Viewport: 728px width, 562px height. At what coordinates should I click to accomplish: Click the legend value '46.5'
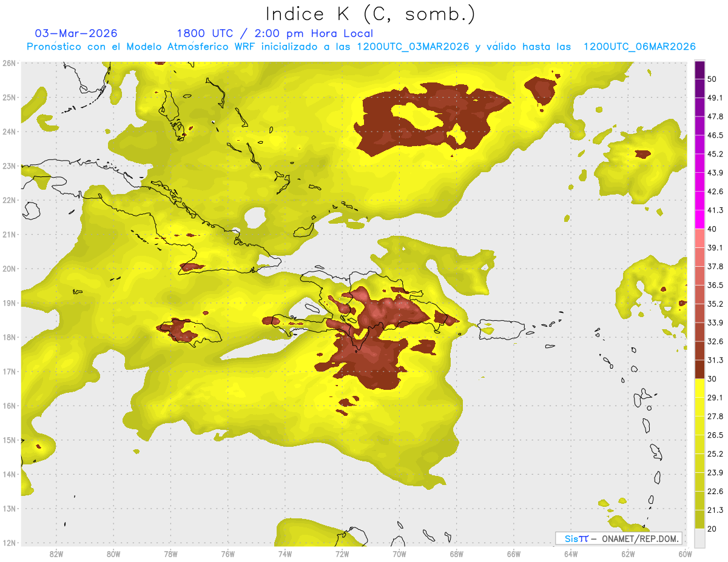click(x=715, y=135)
